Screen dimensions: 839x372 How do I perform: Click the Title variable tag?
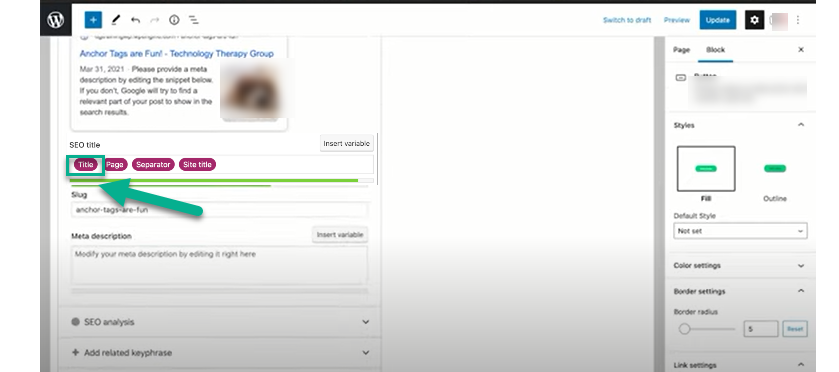click(x=86, y=165)
